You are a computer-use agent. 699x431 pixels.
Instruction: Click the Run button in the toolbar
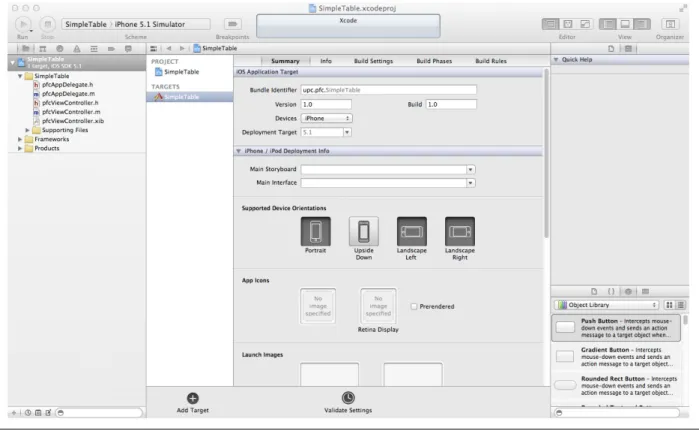coord(23,24)
